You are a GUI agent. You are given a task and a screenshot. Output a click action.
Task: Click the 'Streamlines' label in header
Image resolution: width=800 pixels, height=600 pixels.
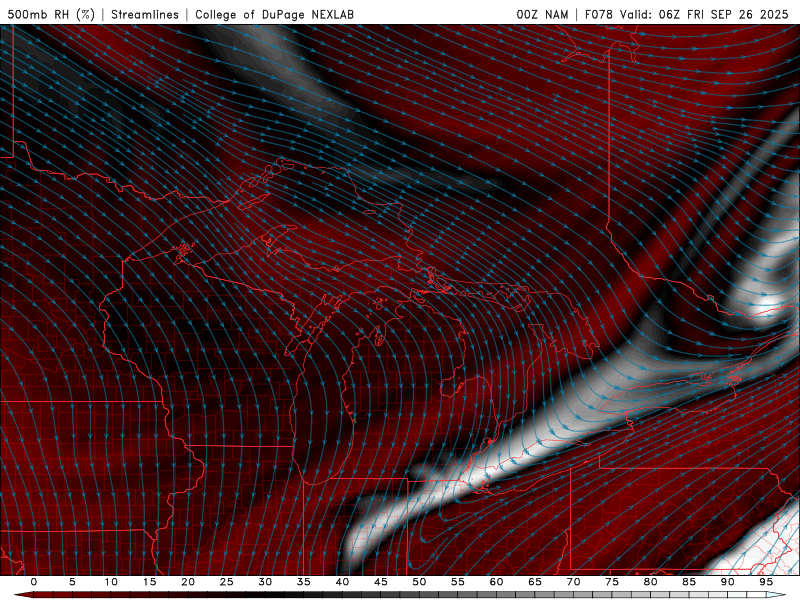pos(145,14)
